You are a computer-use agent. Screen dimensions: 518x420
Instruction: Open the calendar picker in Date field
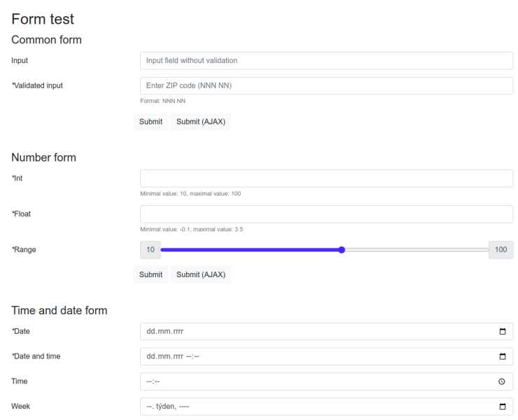(503, 331)
